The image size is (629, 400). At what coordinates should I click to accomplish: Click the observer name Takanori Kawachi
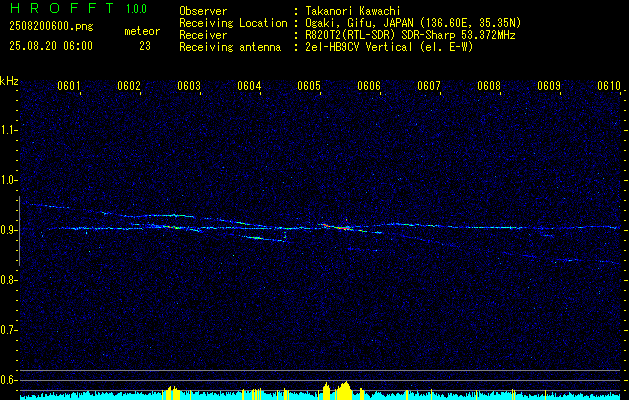point(353,11)
